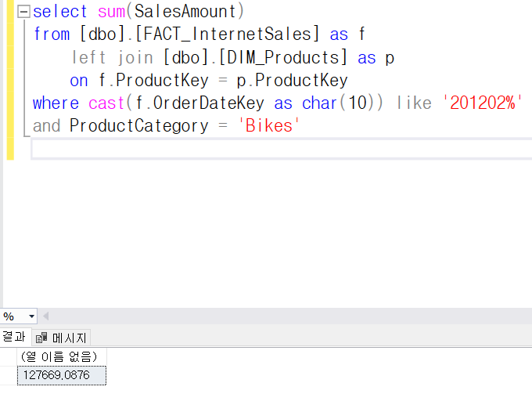Click f.OrderDateKey in the where clause

(x=199, y=103)
